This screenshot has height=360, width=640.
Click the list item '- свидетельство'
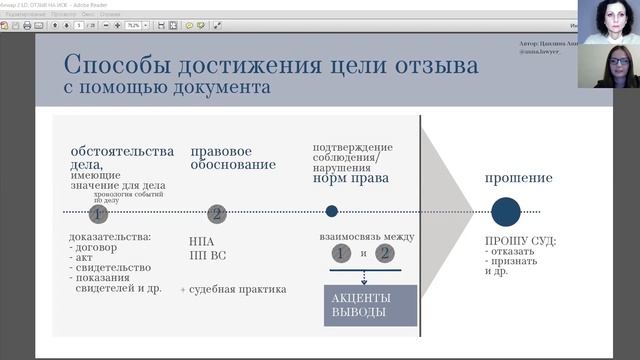click(x=110, y=268)
